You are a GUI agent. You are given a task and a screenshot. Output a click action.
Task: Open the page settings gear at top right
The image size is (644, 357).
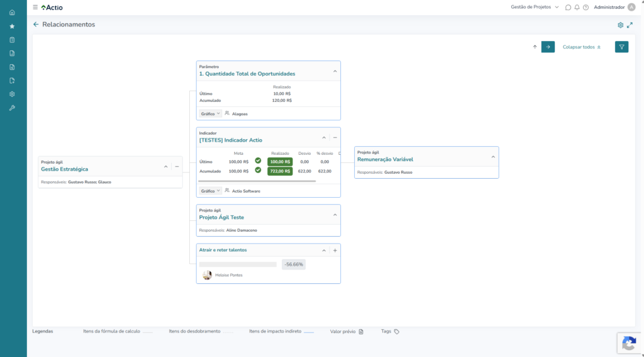(620, 25)
